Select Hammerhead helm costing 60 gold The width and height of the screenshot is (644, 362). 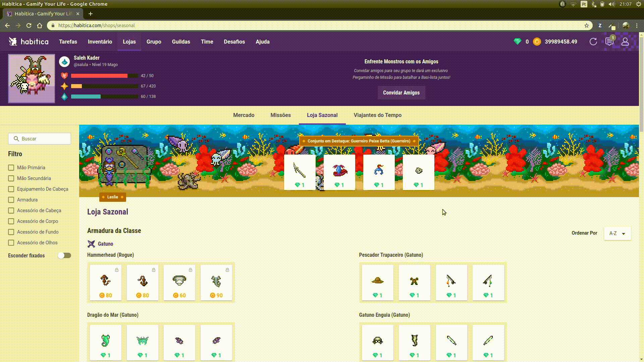[x=179, y=283]
